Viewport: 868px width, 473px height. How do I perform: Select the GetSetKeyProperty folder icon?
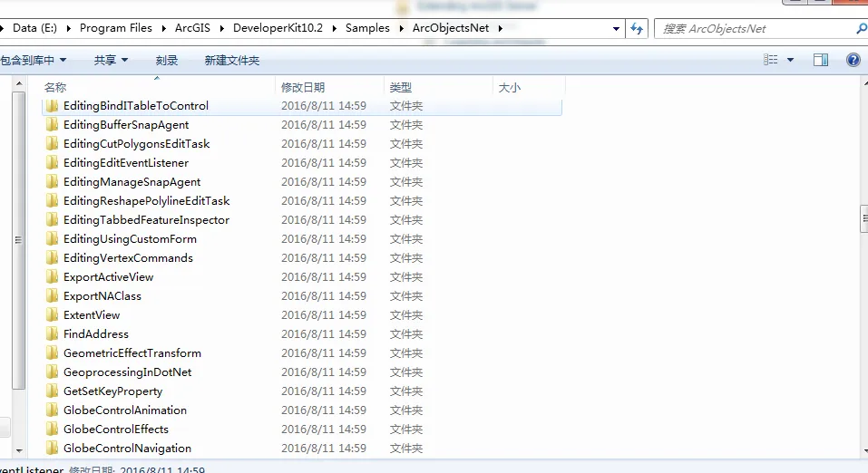pyautogui.click(x=52, y=391)
